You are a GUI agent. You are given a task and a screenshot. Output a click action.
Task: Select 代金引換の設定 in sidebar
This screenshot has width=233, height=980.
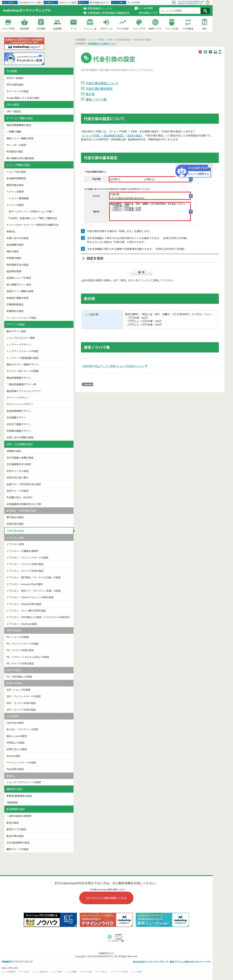coord(39,531)
